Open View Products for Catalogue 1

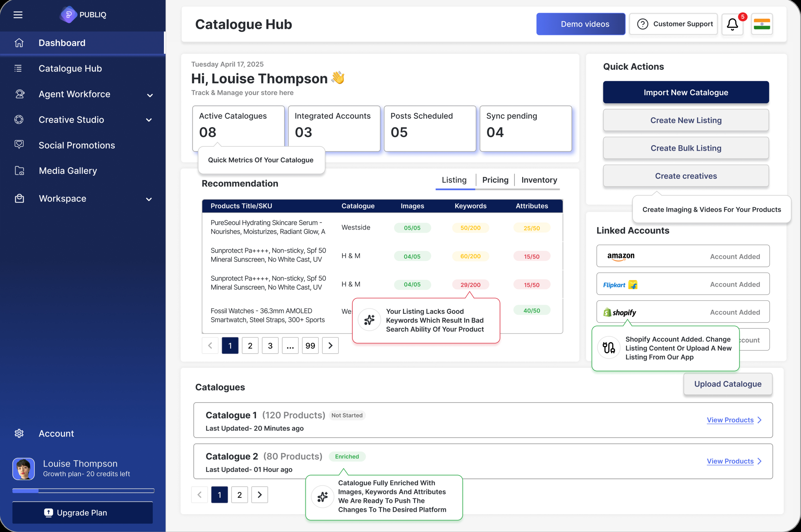[731, 420]
